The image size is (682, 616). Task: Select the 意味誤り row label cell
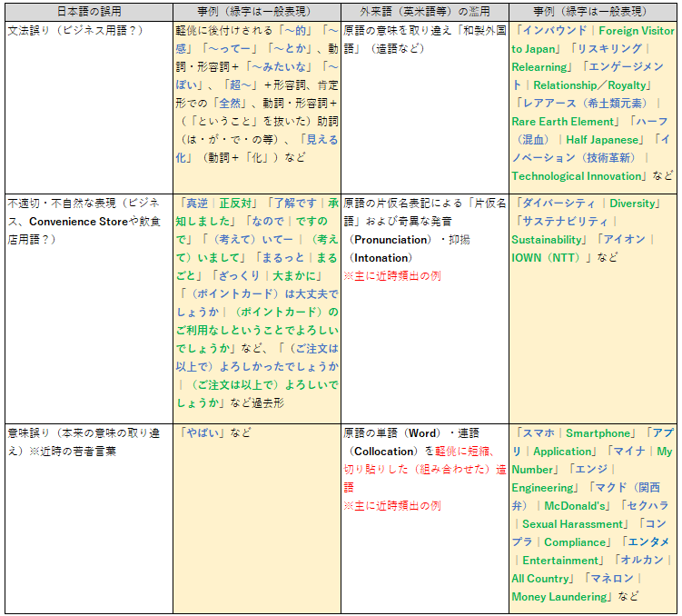88,516
